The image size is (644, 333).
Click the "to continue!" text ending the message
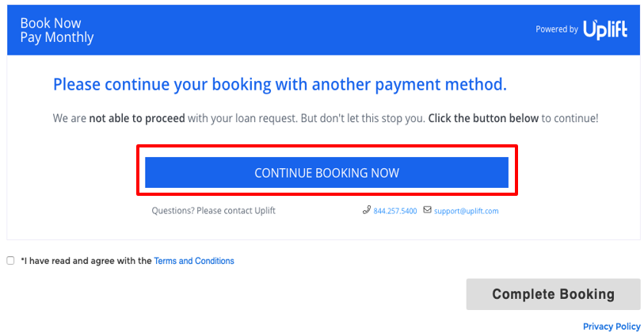click(x=570, y=118)
